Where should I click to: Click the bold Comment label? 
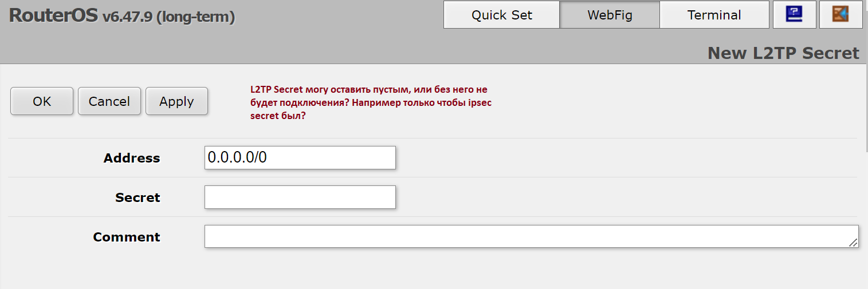pyautogui.click(x=127, y=237)
